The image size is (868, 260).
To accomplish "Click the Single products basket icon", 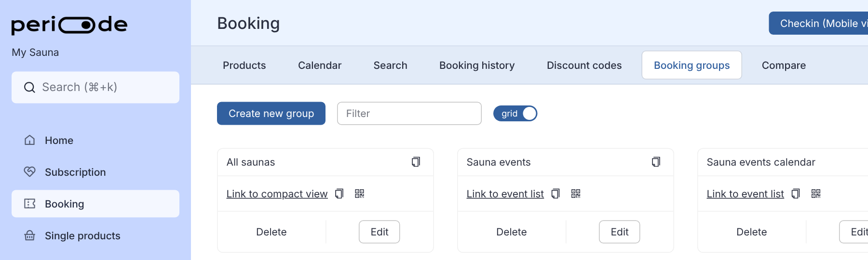I will pyautogui.click(x=30, y=235).
